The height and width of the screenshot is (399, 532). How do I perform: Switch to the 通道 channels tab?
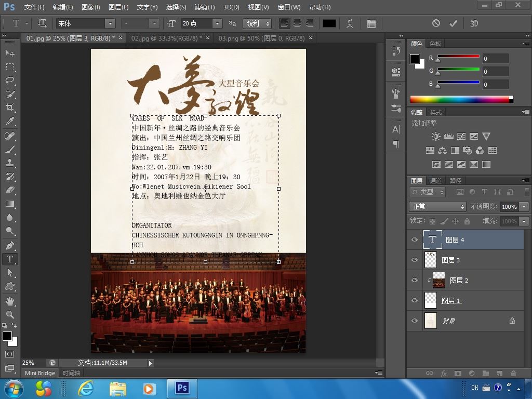pyautogui.click(x=436, y=180)
